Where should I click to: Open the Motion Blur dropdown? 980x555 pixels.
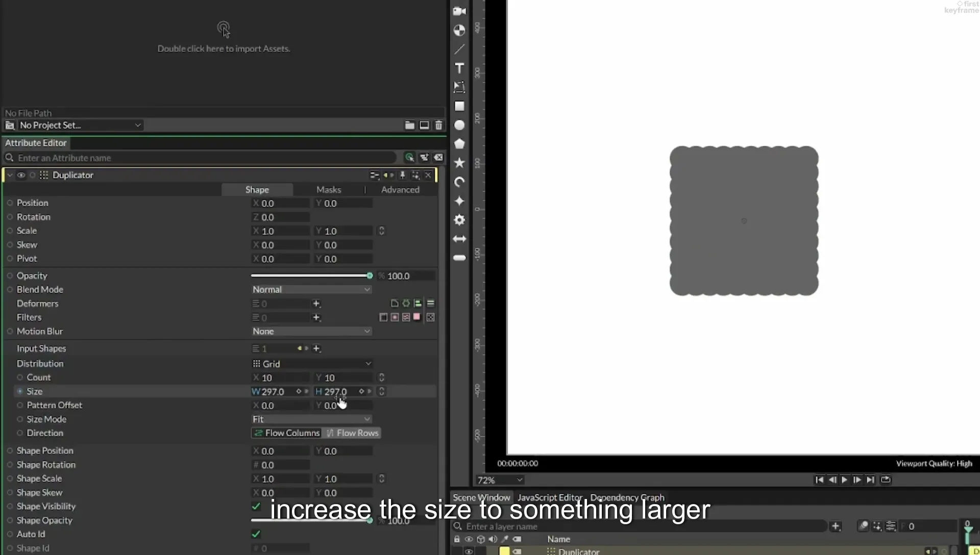tap(311, 331)
